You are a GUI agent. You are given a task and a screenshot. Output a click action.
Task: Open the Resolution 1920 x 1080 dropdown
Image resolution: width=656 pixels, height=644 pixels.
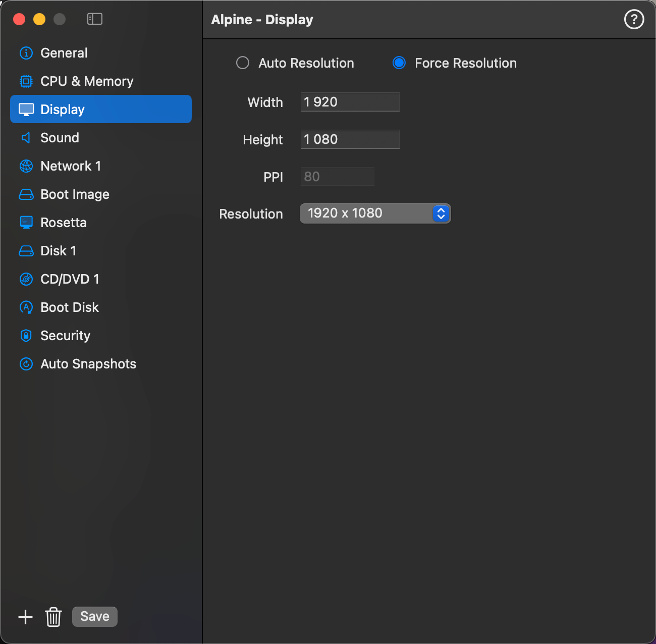pos(375,213)
